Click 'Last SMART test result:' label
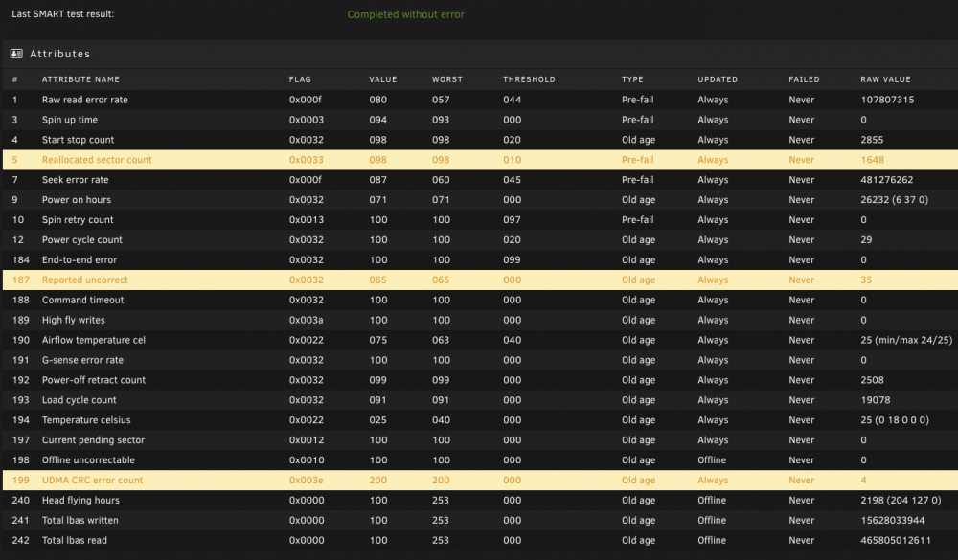 [63, 14]
